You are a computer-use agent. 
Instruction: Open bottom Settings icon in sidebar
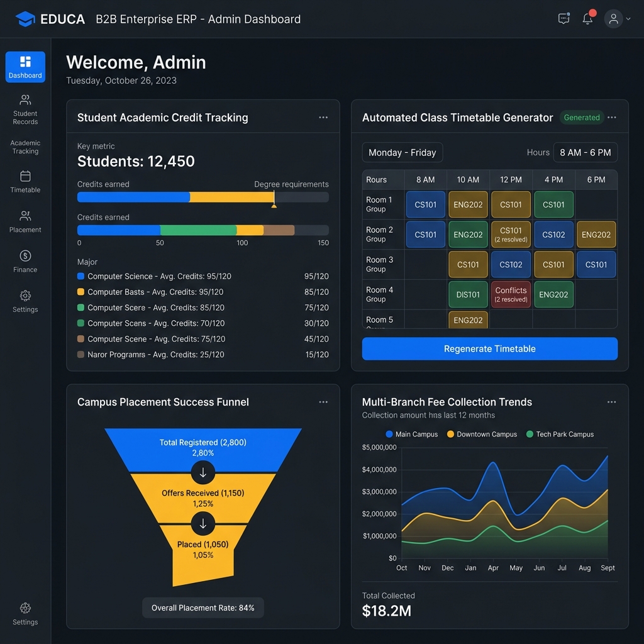[25, 608]
